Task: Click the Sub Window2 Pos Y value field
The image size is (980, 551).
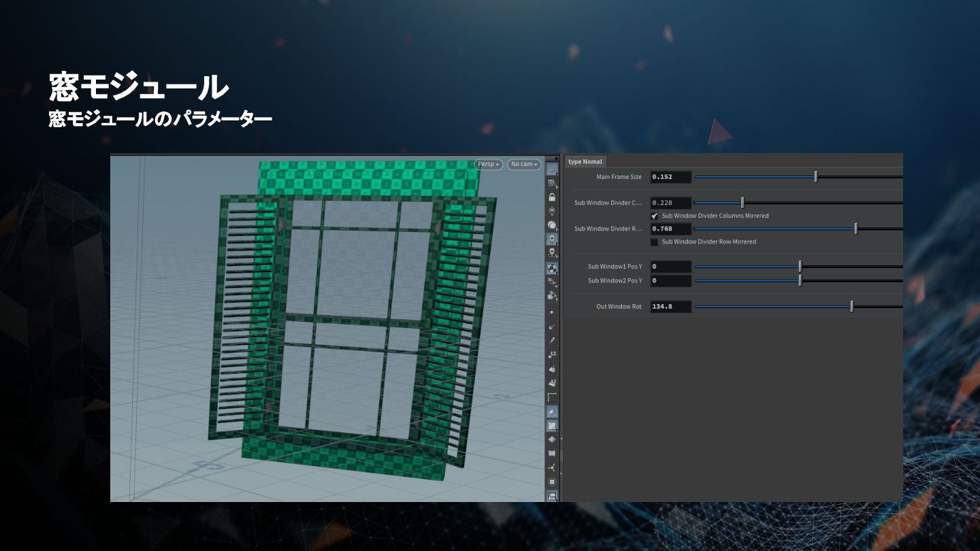Action: (671, 280)
